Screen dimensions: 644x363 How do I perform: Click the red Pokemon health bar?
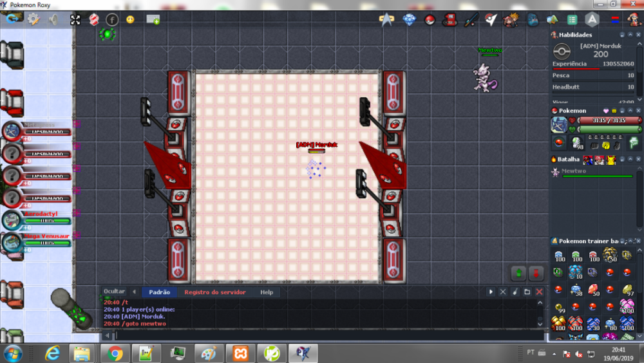(609, 120)
